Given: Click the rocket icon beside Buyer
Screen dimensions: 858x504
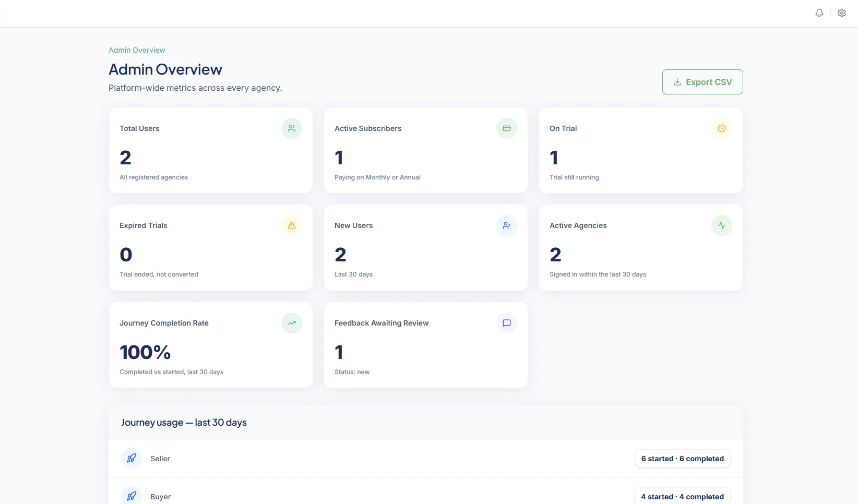Looking at the screenshot, I should click(x=132, y=496).
